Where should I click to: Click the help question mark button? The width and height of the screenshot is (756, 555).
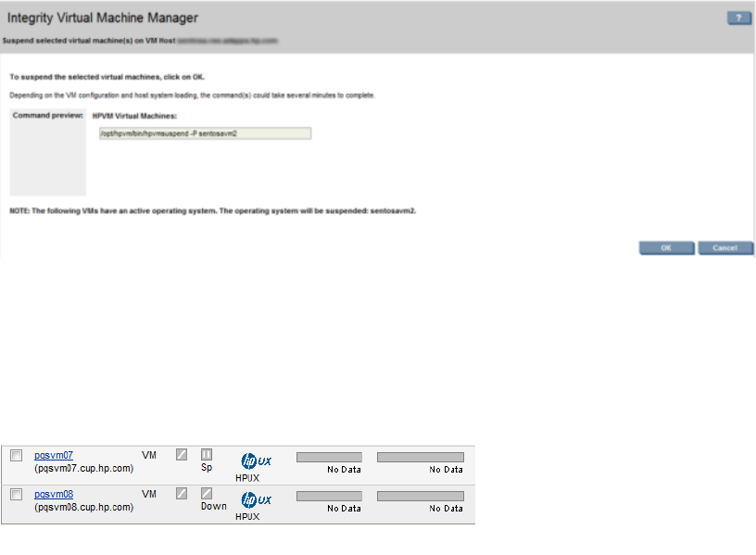[x=738, y=19]
